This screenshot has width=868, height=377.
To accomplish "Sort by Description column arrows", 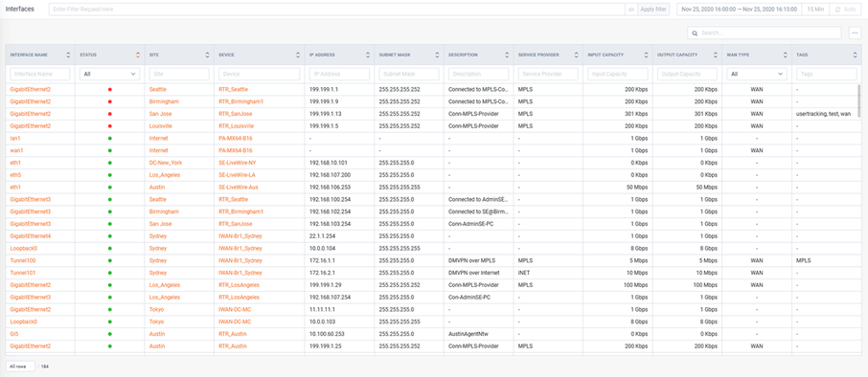I will [x=507, y=55].
